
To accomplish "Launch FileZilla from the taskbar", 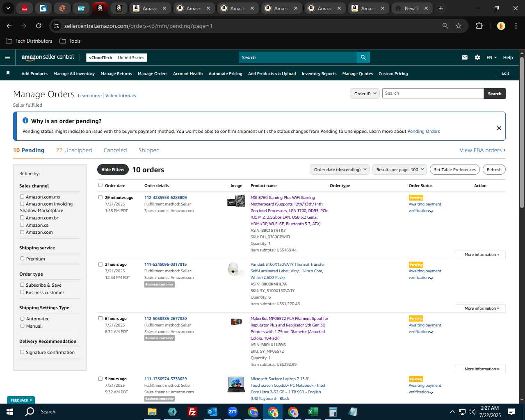I will 192,412.
